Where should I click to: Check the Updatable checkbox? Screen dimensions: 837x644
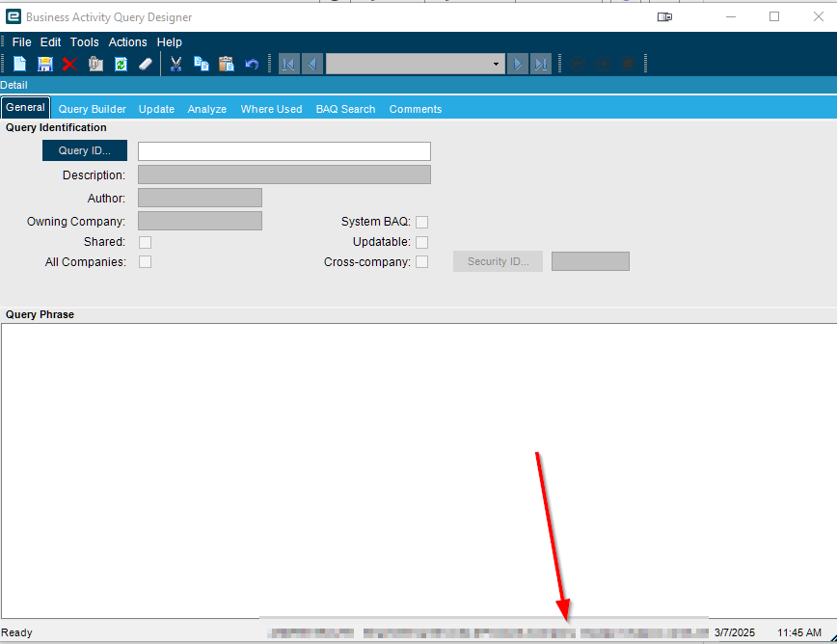tap(421, 242)
